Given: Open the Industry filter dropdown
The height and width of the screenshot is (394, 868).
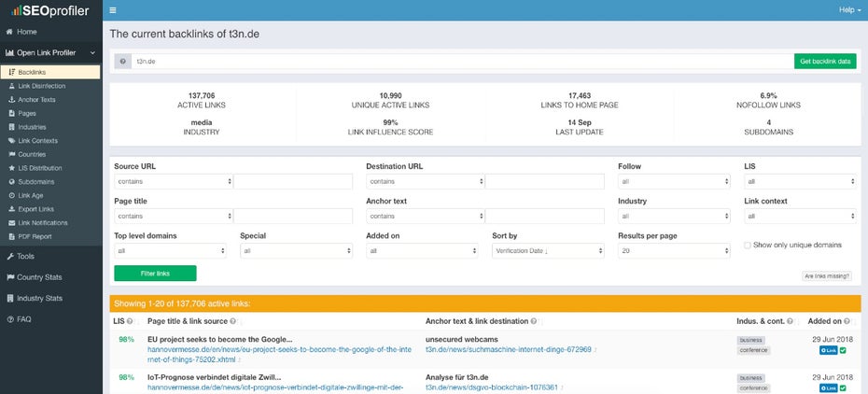Looking at the screenshot, I should click(x=674, y=216).
